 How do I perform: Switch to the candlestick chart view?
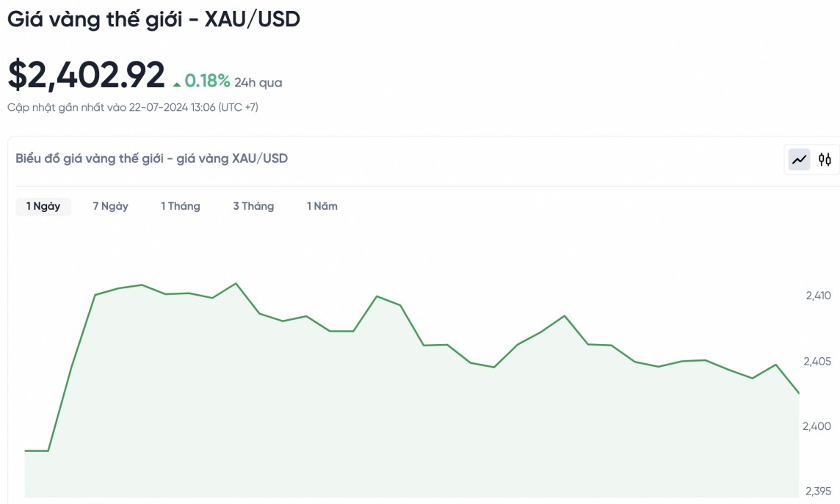825,159
